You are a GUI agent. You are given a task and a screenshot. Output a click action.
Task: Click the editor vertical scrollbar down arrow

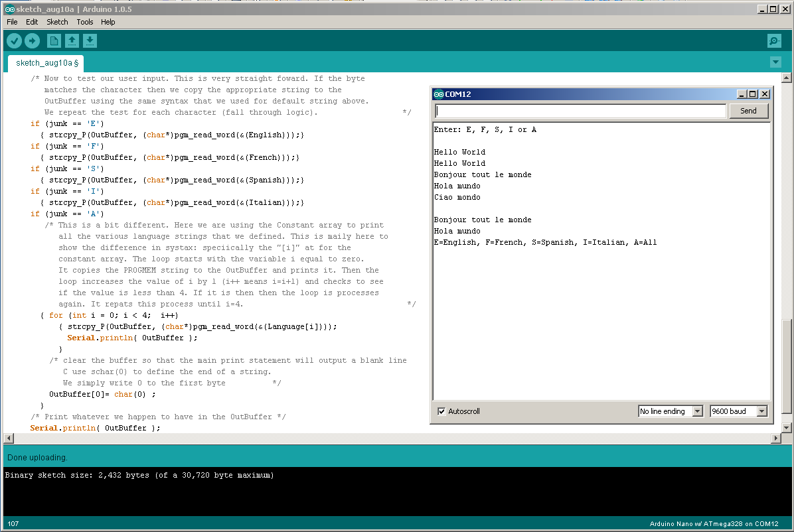[787, 428]
